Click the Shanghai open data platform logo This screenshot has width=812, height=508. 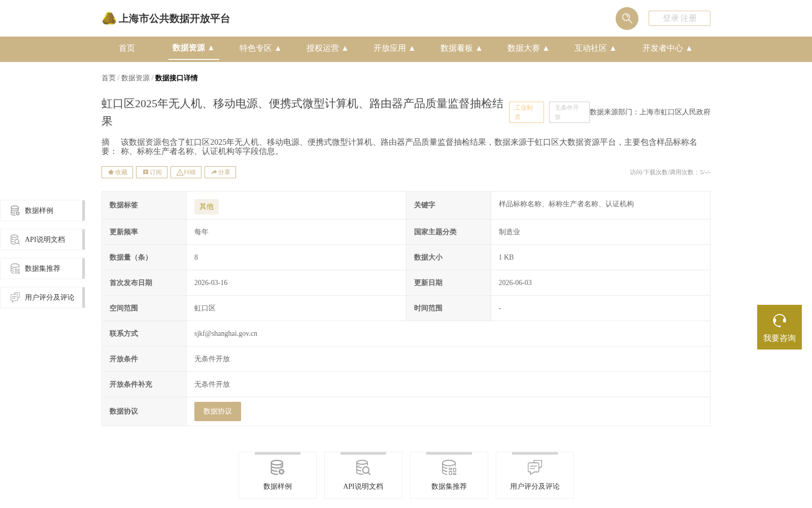click(165, 19)
